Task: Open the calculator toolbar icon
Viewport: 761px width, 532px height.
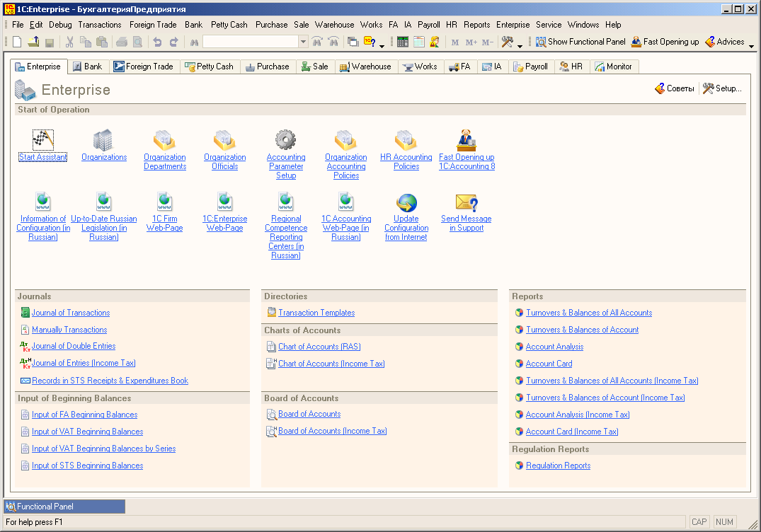Action: [403, 42]
